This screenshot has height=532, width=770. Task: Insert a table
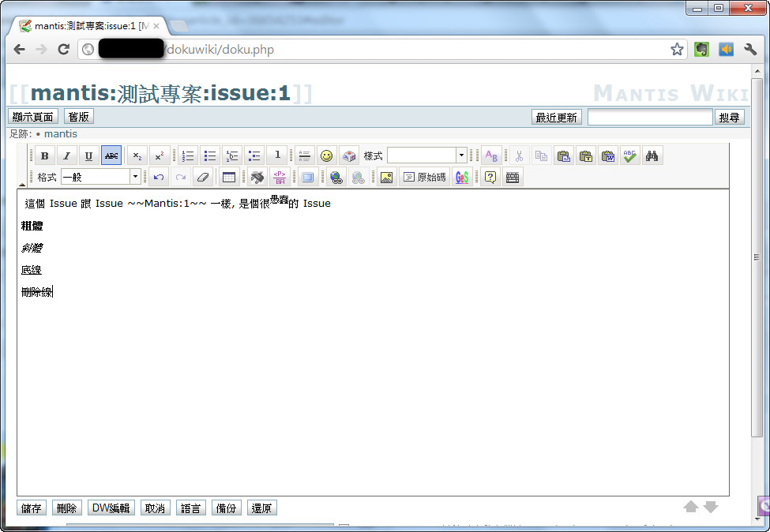pos(229,177)
